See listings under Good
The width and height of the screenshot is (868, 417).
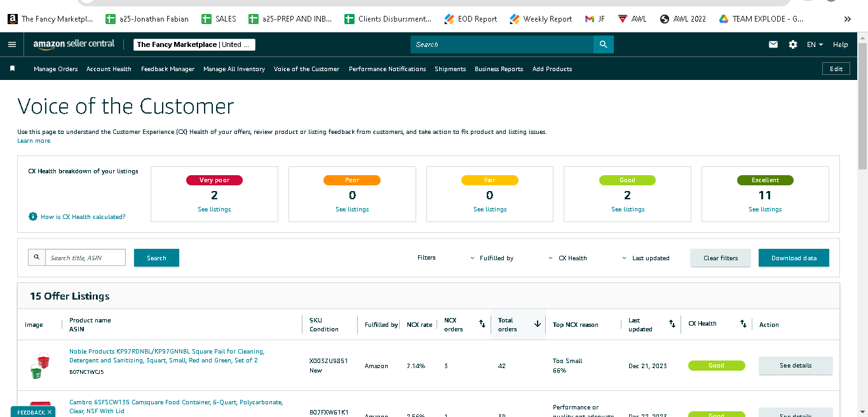[628, 209]
